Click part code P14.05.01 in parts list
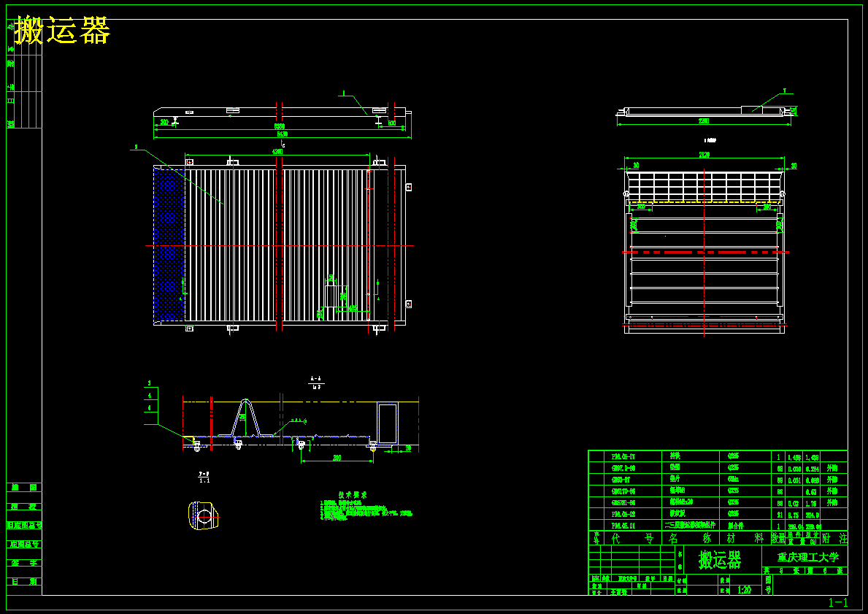Viewport: 868px width, 614px height. (x=623, y=526)
